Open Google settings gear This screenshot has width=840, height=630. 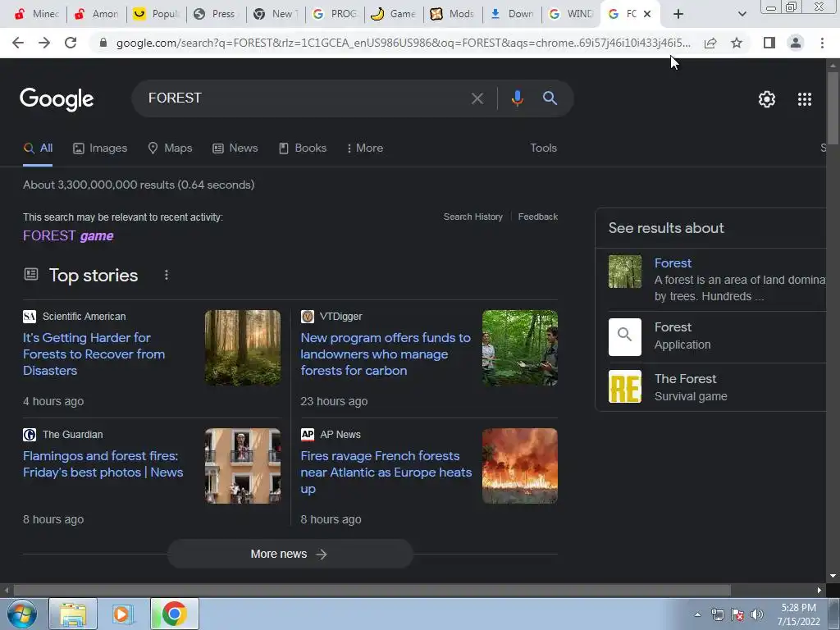click(767, 99)
